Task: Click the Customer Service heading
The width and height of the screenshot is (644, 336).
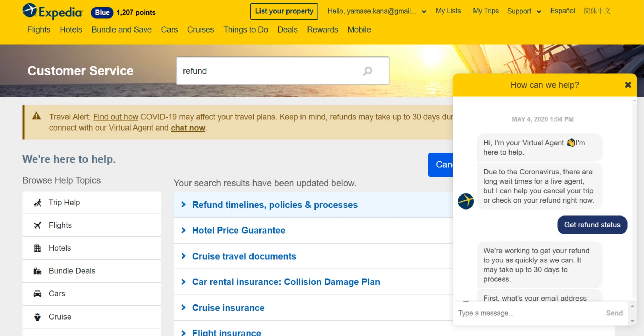Action: click(81, 71)
